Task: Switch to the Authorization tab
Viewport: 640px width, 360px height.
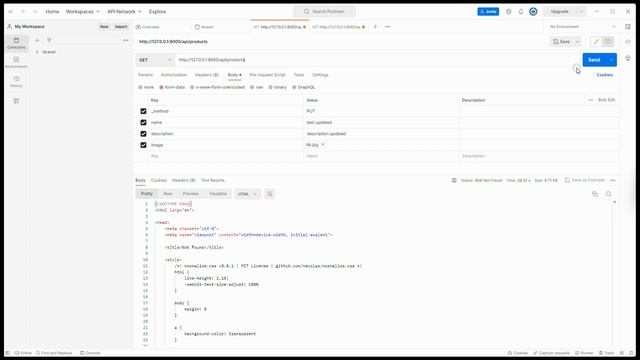Action: 174,75
